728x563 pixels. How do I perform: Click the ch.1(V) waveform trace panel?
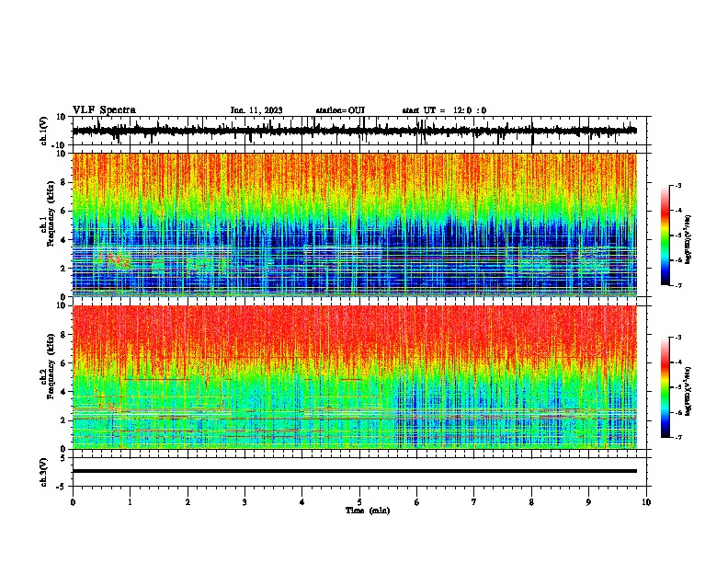pos(359,131)
